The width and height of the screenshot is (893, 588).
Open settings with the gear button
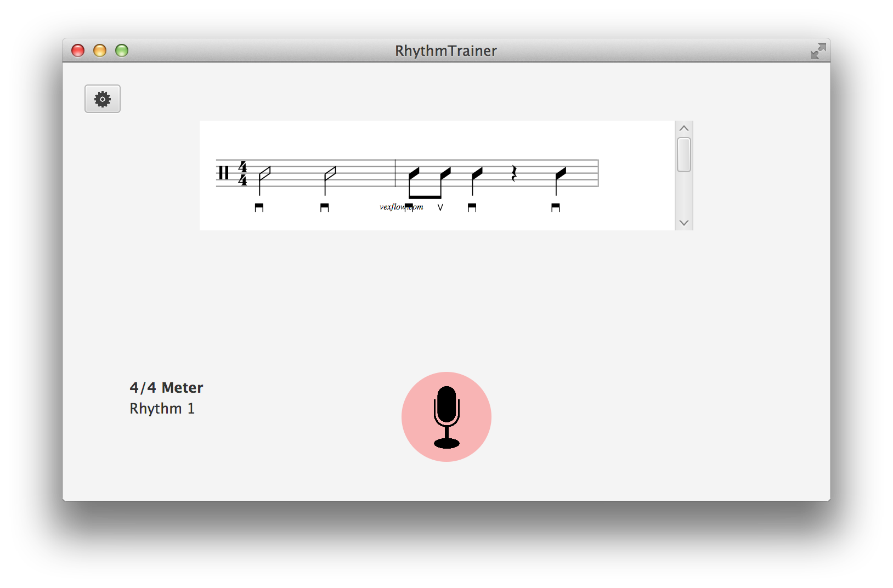click(x=103, y=99)
